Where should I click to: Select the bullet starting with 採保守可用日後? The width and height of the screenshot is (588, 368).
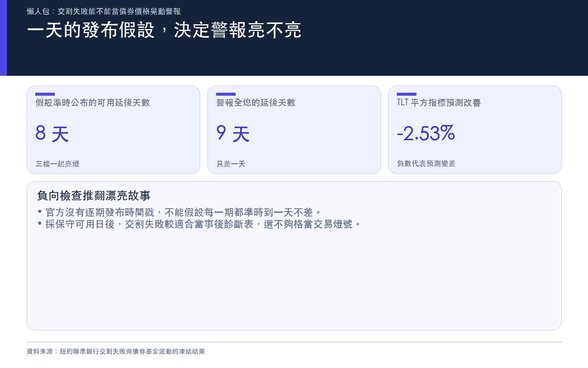(199, 224)
